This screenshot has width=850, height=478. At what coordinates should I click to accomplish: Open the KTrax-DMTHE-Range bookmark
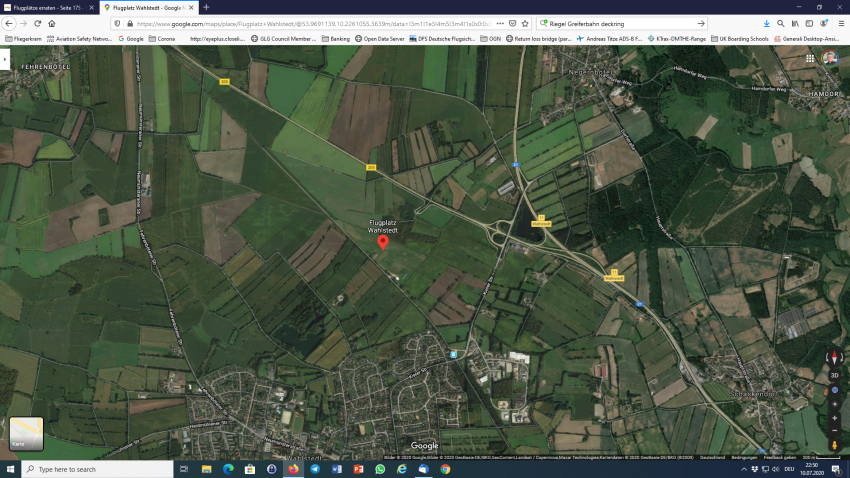(677, 38)
